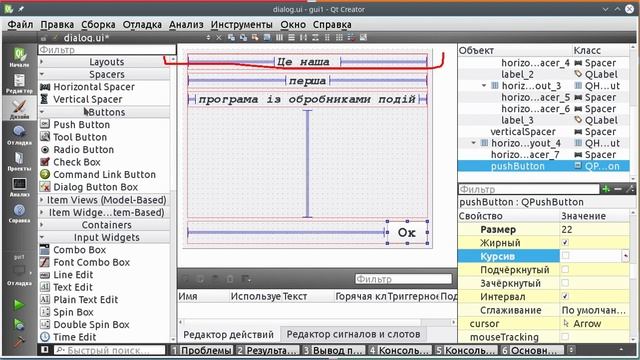Click Break Layout toolbar icon

click(x=351, y=38)
